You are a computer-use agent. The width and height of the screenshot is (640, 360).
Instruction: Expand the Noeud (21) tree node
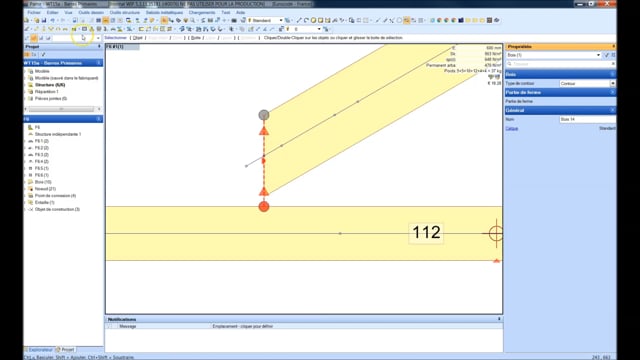(25, 189)
